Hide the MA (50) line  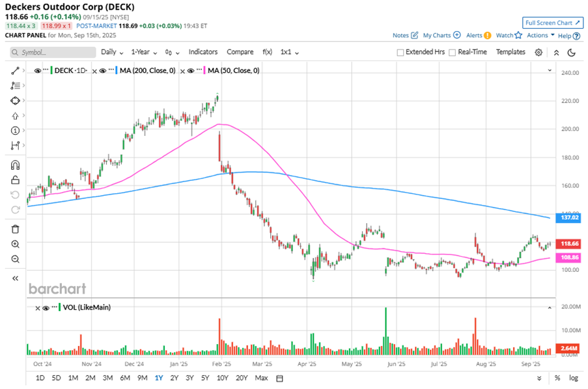[x=191, y=70]
